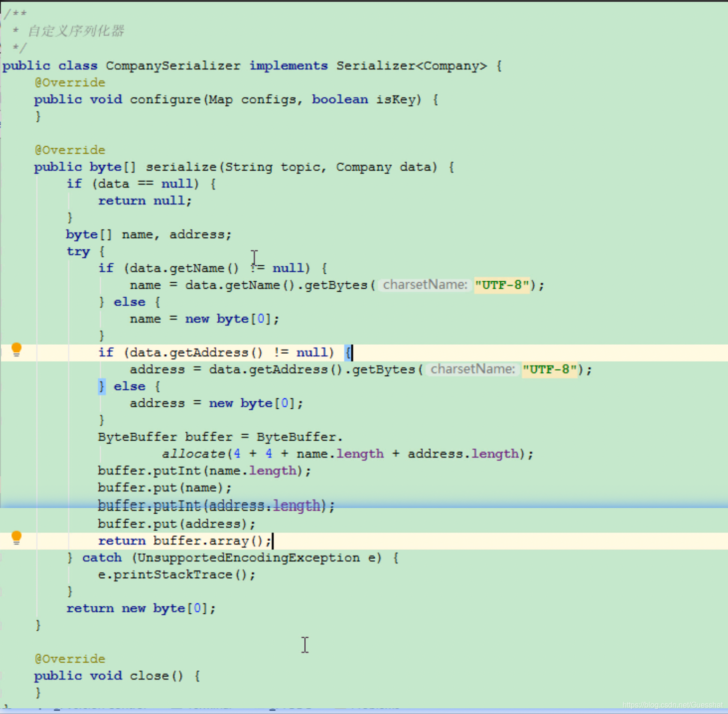The image size is (728, 714).
Task: Click the 'buffer.put(name);' line
Action: click(x=165, y=488)
